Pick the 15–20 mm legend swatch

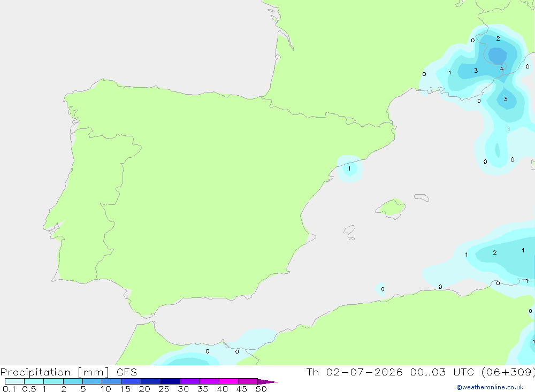131,381
